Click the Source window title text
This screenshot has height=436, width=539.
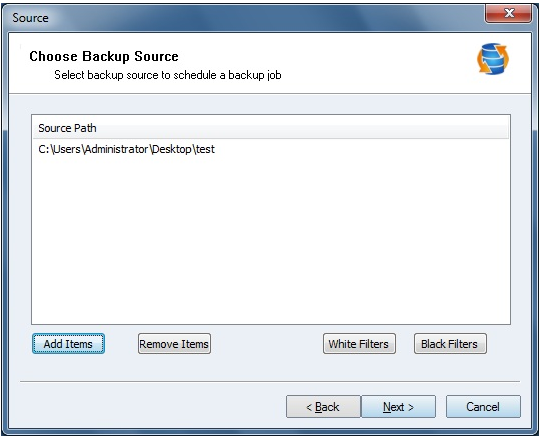pyautogui.click(x=30, y=18)
